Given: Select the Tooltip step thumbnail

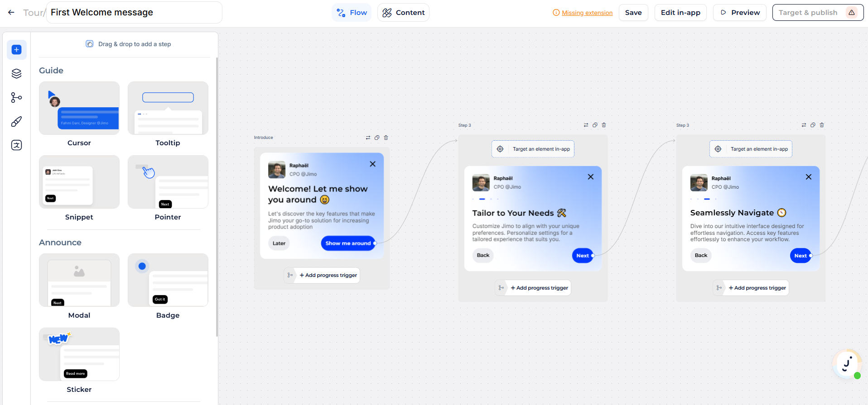Looking at the screenshot, I should coord(168,109).
